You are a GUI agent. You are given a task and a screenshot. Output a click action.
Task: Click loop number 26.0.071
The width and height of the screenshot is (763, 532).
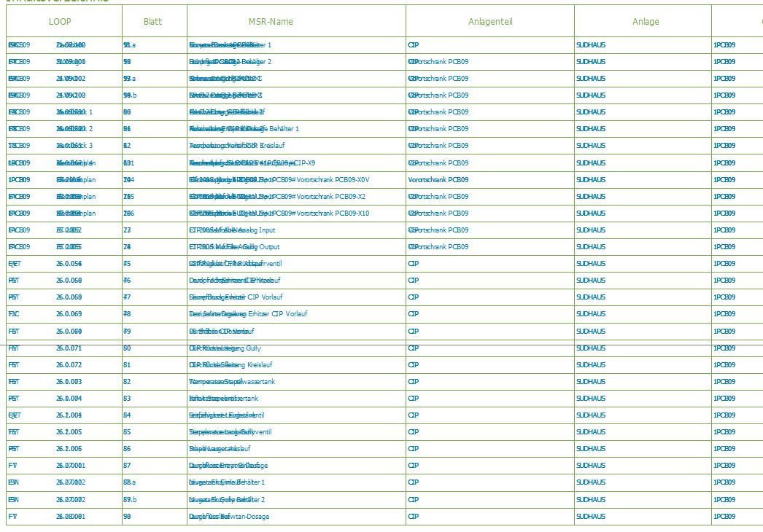coord(69,348)
